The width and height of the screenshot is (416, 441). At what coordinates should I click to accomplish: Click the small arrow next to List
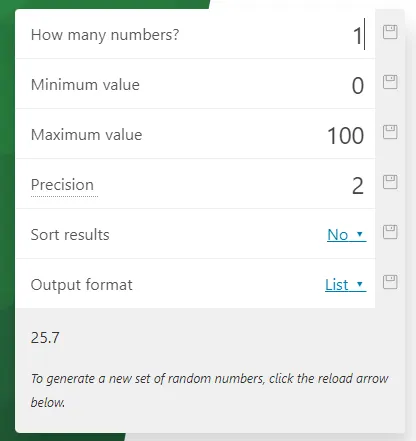tap(360, 284)
